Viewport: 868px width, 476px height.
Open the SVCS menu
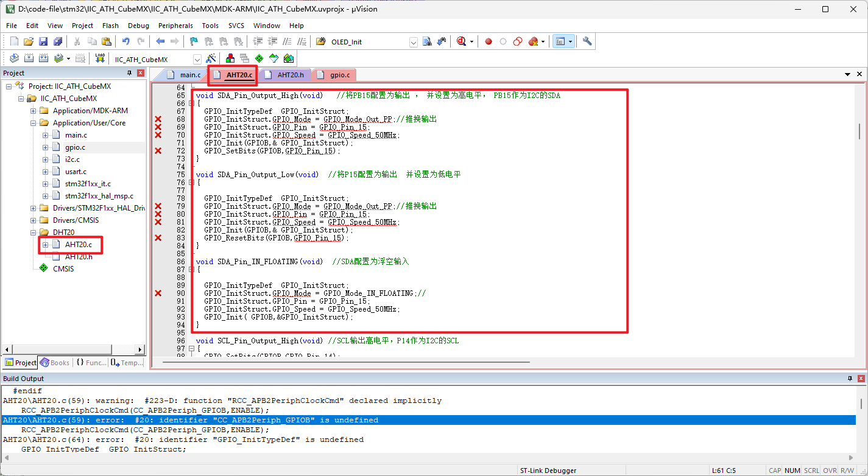(236, 26)
